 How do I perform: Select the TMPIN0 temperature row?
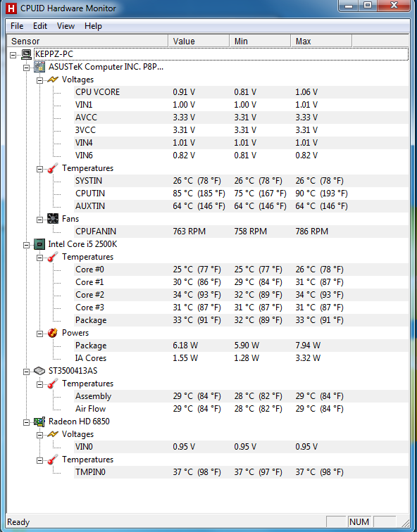pos(241,472)
